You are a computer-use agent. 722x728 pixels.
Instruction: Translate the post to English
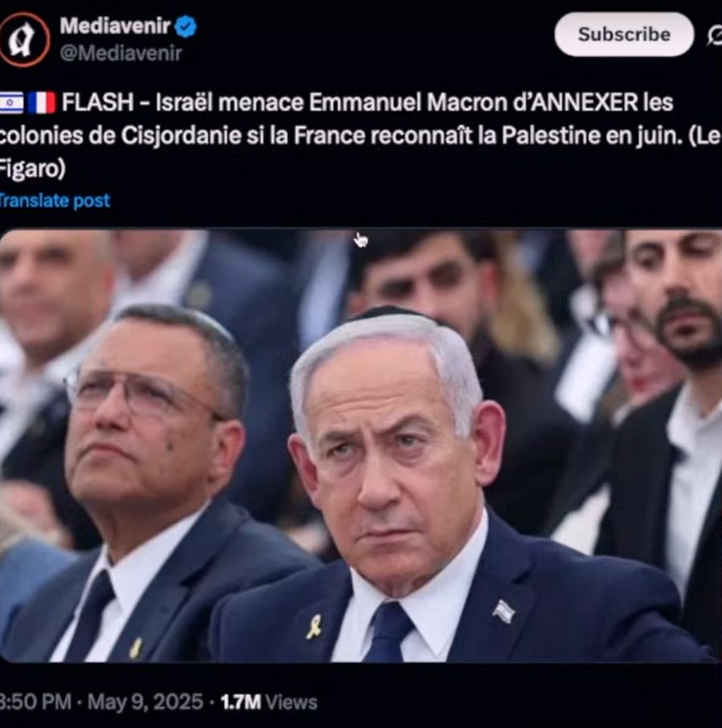(54, 201)
